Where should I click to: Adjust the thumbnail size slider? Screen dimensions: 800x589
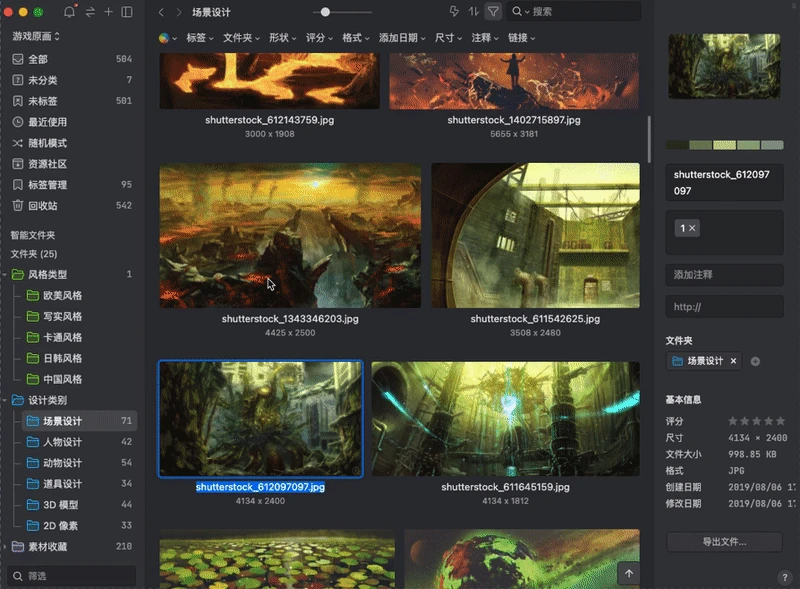[x=325, y=12]
